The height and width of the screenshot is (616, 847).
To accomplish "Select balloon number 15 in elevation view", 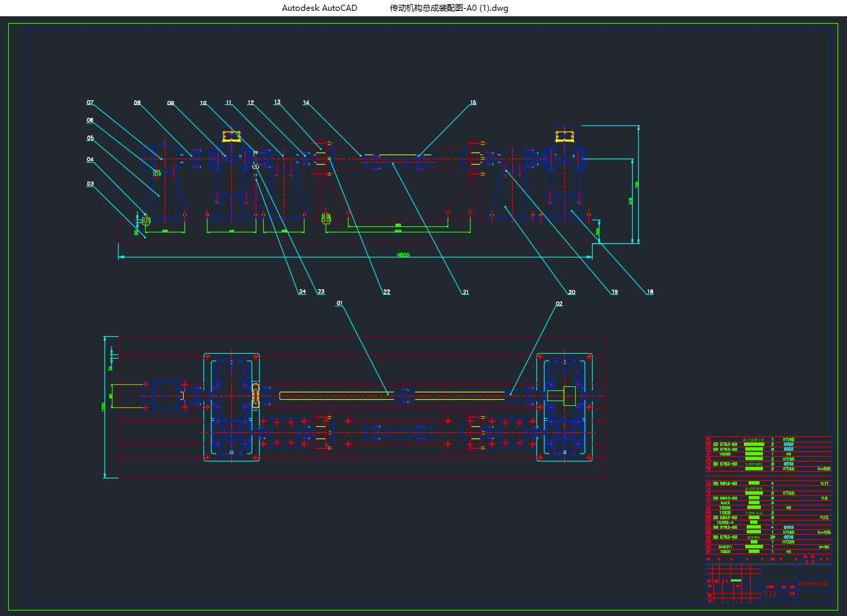I will coord(473,103).
